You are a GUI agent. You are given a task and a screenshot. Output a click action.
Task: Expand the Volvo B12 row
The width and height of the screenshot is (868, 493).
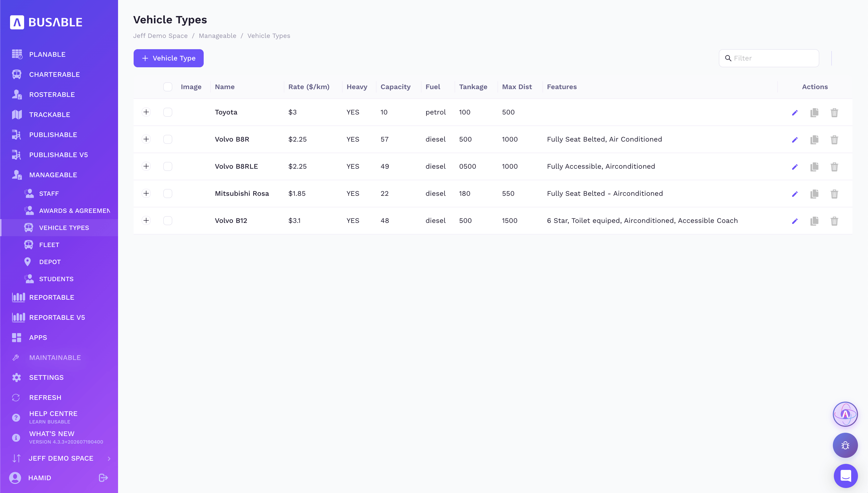146,220
